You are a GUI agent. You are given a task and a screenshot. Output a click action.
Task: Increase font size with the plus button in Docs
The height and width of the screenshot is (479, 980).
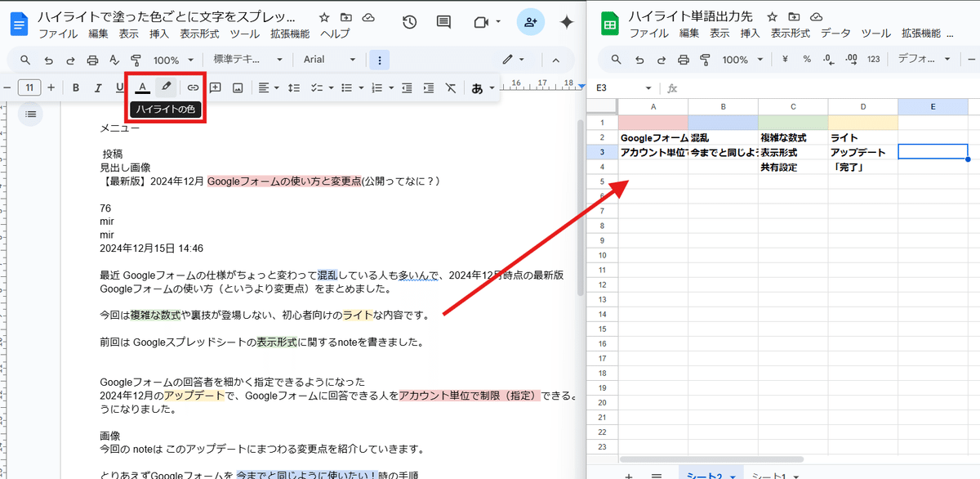pos(51,87)
